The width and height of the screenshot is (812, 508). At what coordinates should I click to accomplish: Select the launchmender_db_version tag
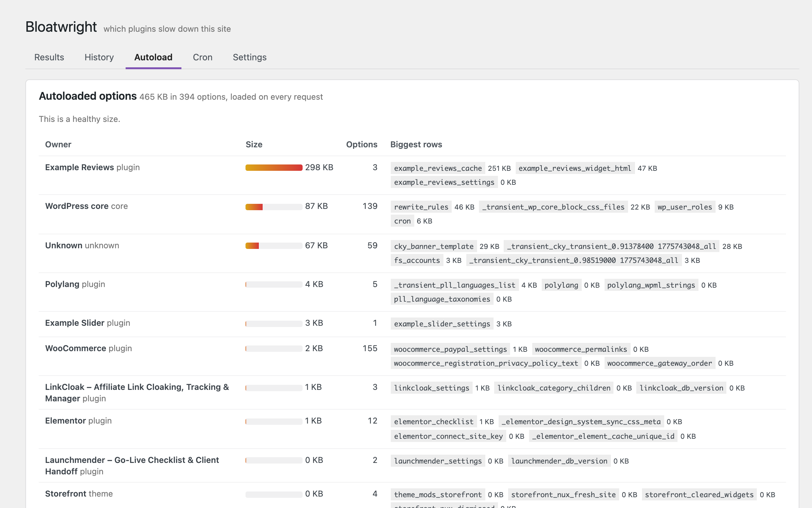pyautogui.click(x=559, y=461)
